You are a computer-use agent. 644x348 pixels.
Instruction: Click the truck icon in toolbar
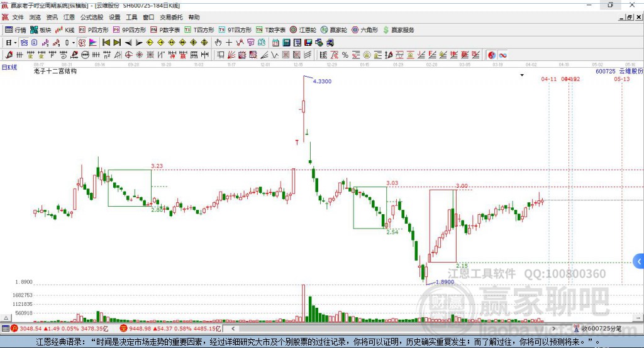point(330,43)
